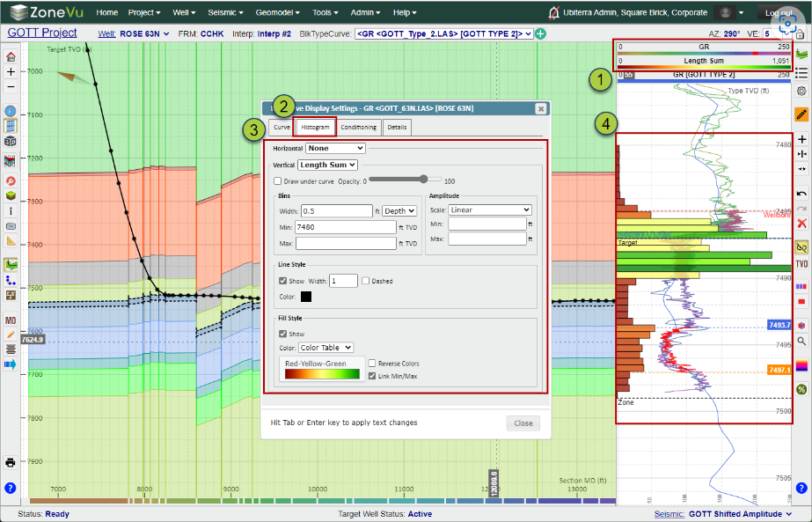812x522 pixels.
Task: Open the Amplitude Scale 'Linear' dropdown
Action: [x=490, y=210]
